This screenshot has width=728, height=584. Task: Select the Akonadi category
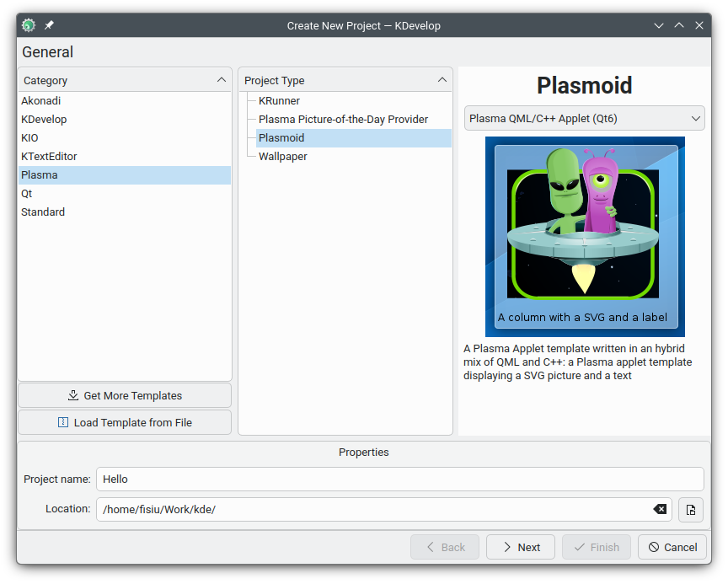[41, 100]
